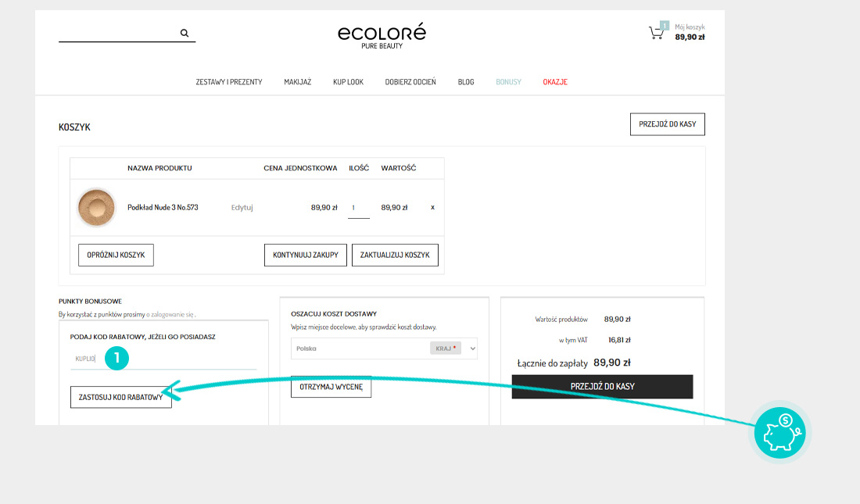The height and width of the screenshot is (504, 860).
Task: Click the Opróżnij koszyk button
Action: click(x=116, y=256)
